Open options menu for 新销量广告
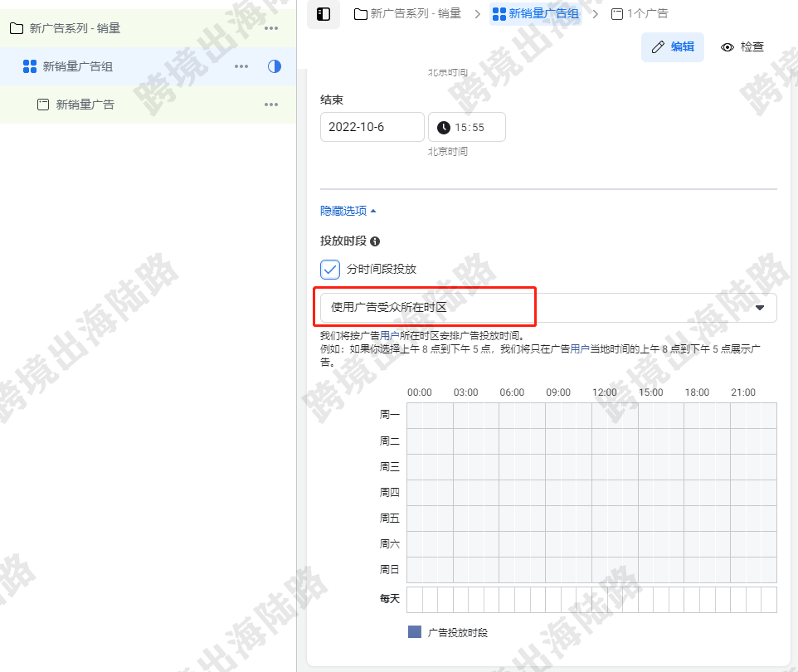 tap(271, 105)
